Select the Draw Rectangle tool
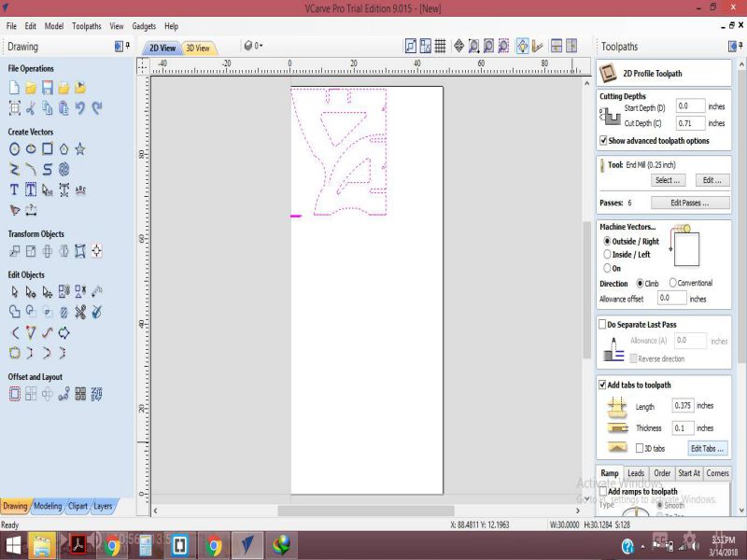 pos(48,149)
